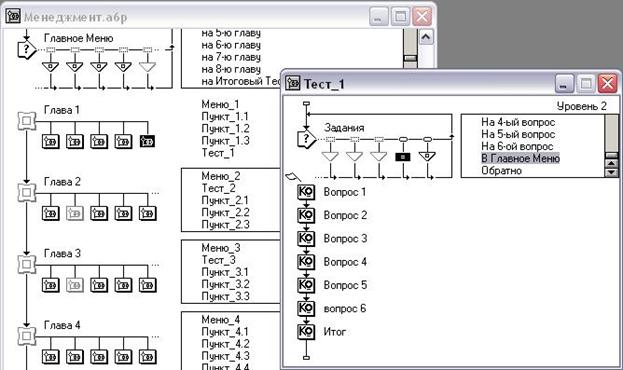Click the highlighted black map icon under Глава 1

point(147,141)
